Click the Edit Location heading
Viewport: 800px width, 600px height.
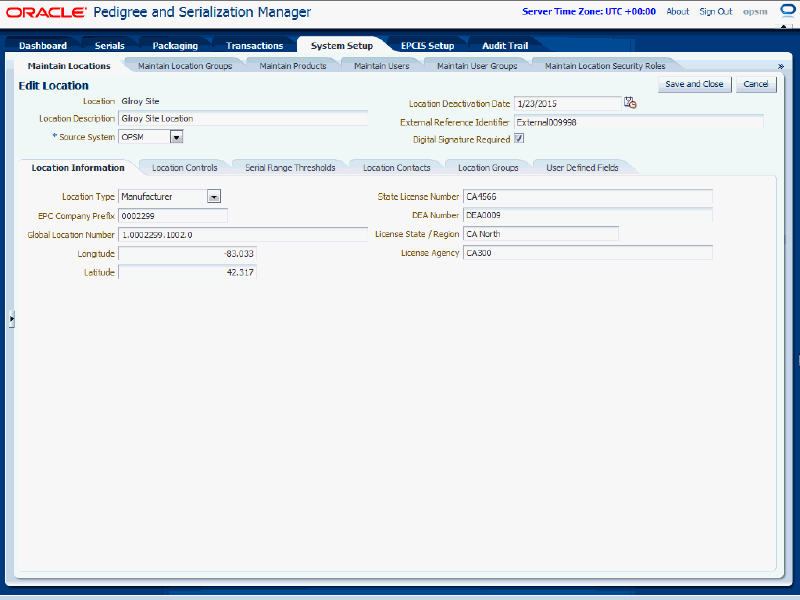coord(54,85)
